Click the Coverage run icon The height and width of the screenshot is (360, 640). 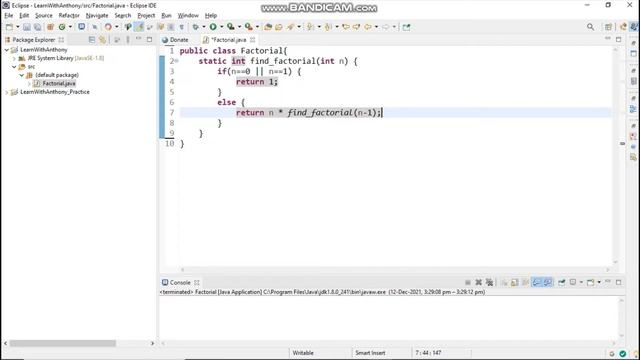[231, 27]
